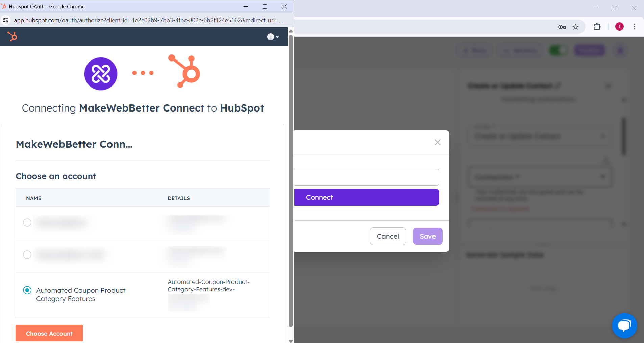Open Chrome extensions puzzle icon

(597, 27)
